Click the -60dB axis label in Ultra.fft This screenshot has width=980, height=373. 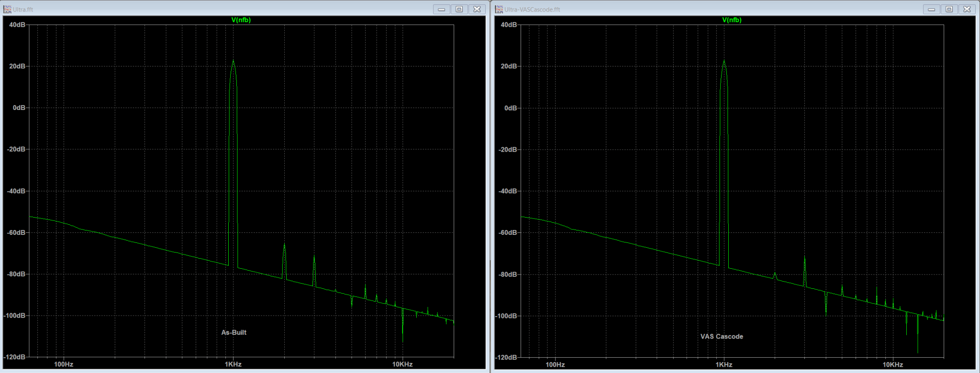[16, 232]
